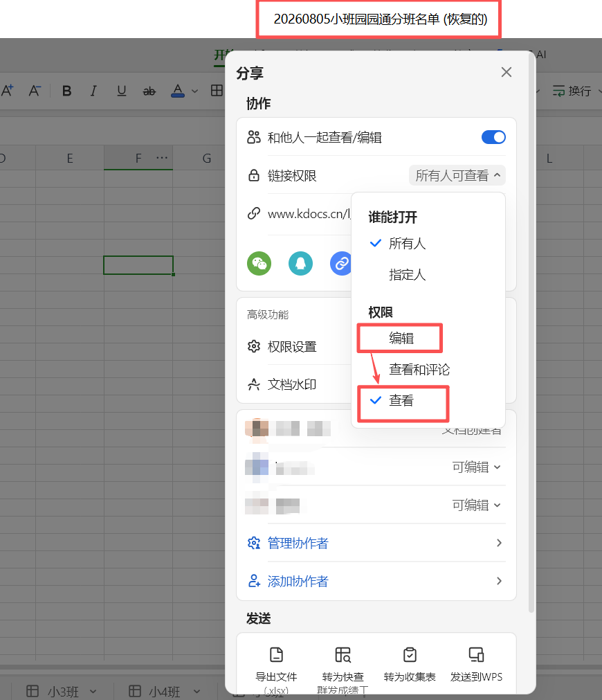
Task: Decrease font size with A- icon
Action: 35,91
